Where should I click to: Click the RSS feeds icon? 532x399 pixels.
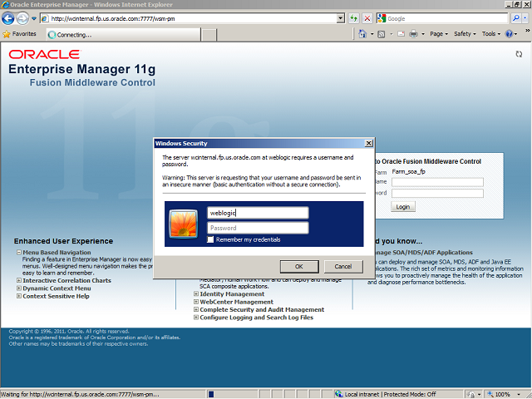pyautogui.click(x=382, y=34)
